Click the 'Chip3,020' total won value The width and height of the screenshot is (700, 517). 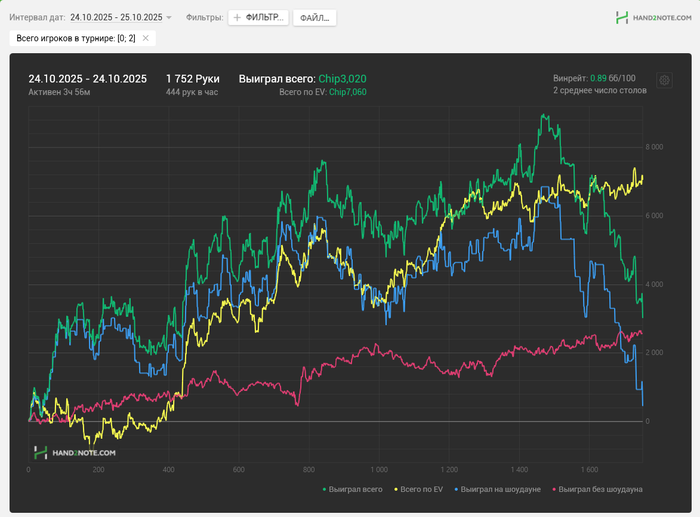[x=342, y=79]
